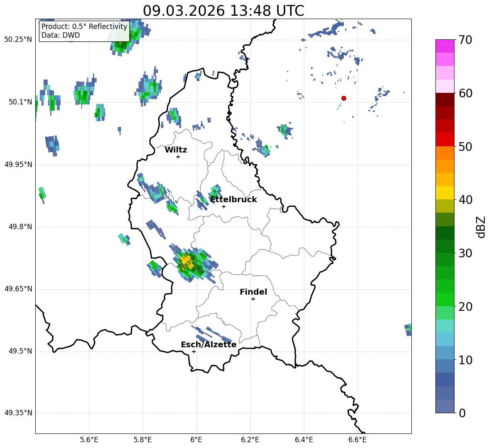Click the "Product: 0.5° Reflectivity" legend line
Image resolution: width=491 pixels, height=448 pixels.
click(84, 26)
